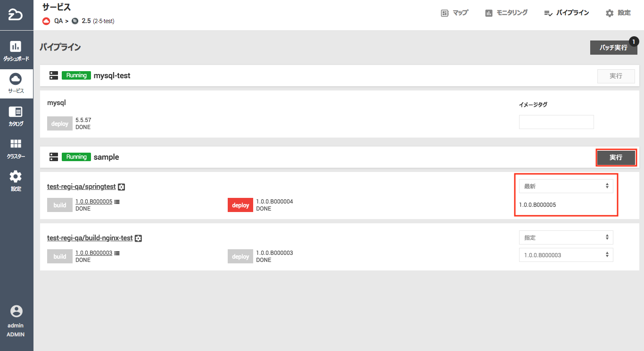Open the 1.0.0.B000003 version dropdown
Image resolution: width=644 pixels, height=351 pixels.
pos(566,255)
